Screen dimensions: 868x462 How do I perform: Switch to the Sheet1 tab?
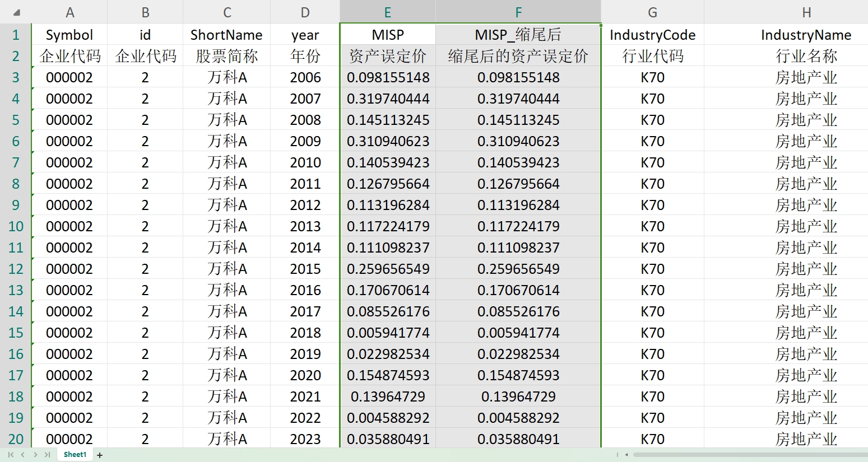tap(75, 455)
